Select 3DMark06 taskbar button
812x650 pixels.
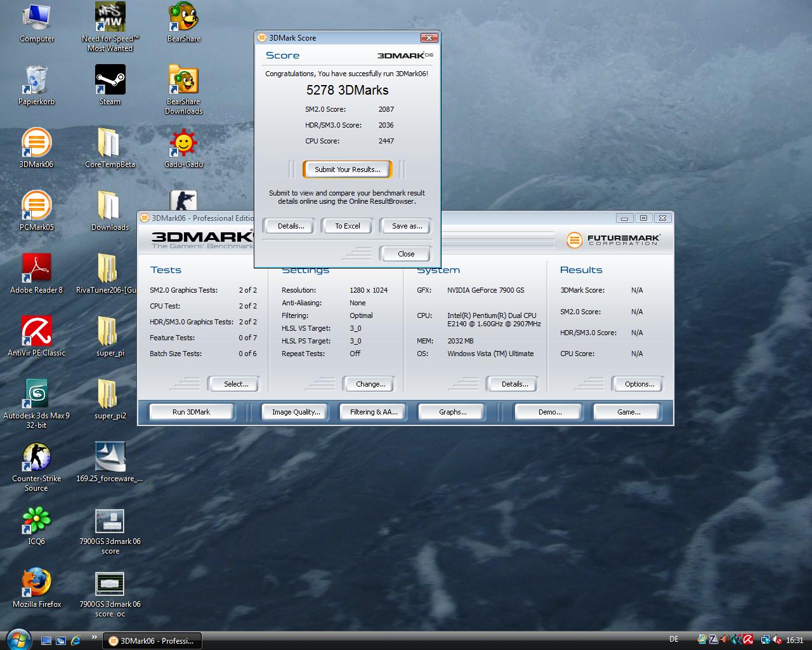152,640
